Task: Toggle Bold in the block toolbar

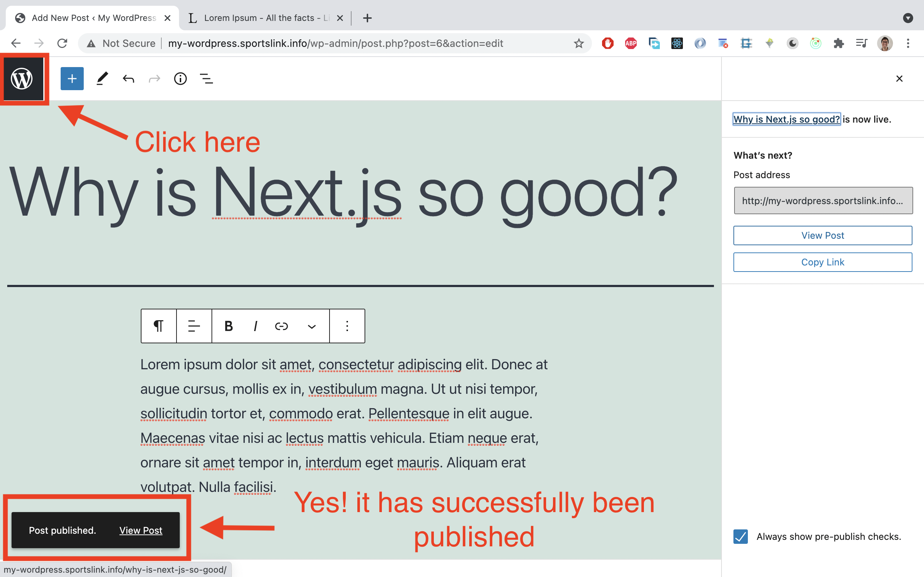Action: 228,326
